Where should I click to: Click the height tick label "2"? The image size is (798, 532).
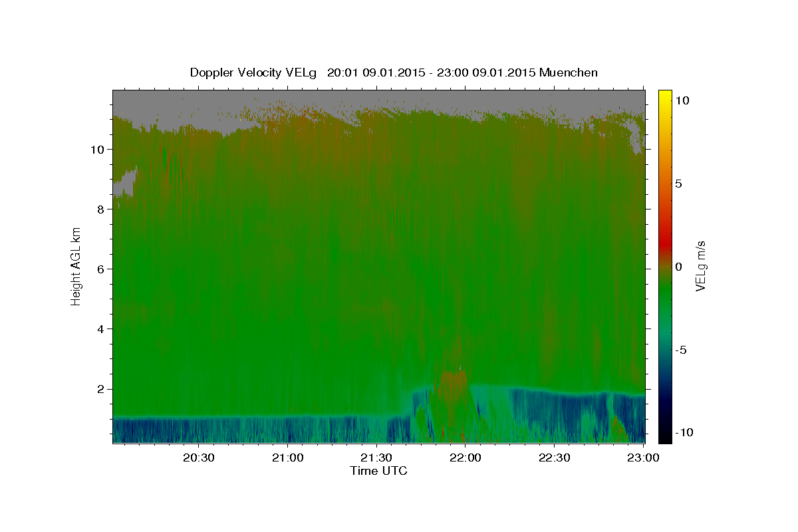tap(100, 389)
